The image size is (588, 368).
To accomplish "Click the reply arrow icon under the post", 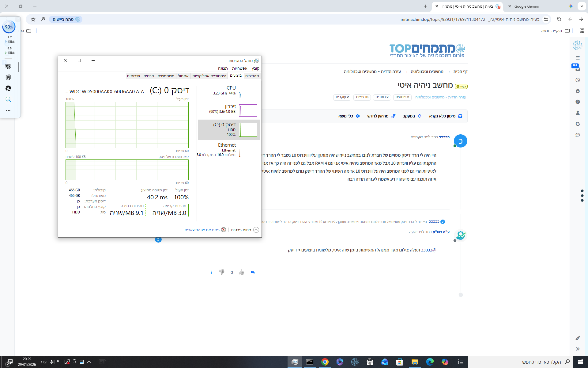I will tap(252, 272).
